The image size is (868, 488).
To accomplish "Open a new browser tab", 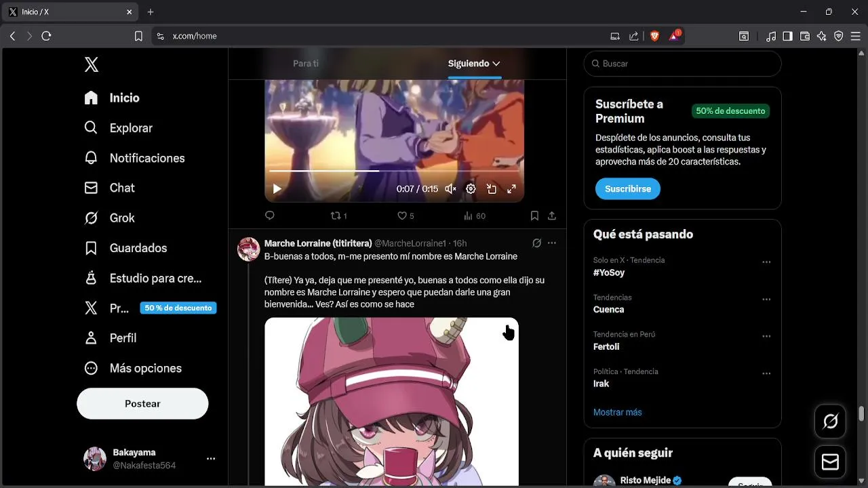I will tap(151, 12).
